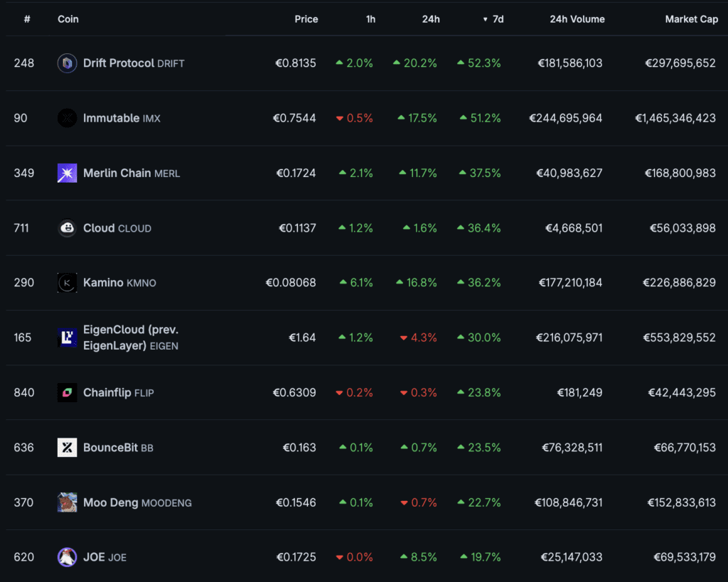Click BounceBit price €0.163

coord(299,448)
